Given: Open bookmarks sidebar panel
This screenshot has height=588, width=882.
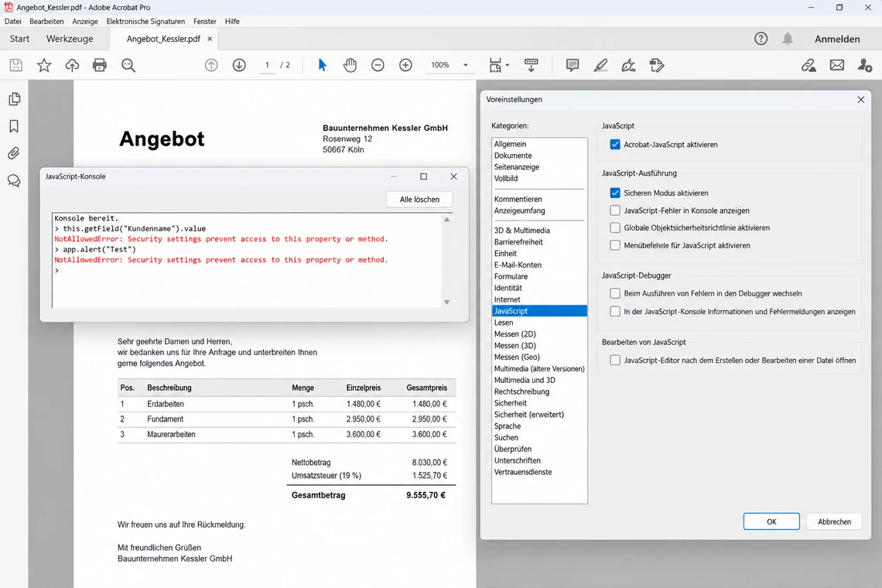Looking at the screenshot, I should pyautogui.click(x=14, y=126).
